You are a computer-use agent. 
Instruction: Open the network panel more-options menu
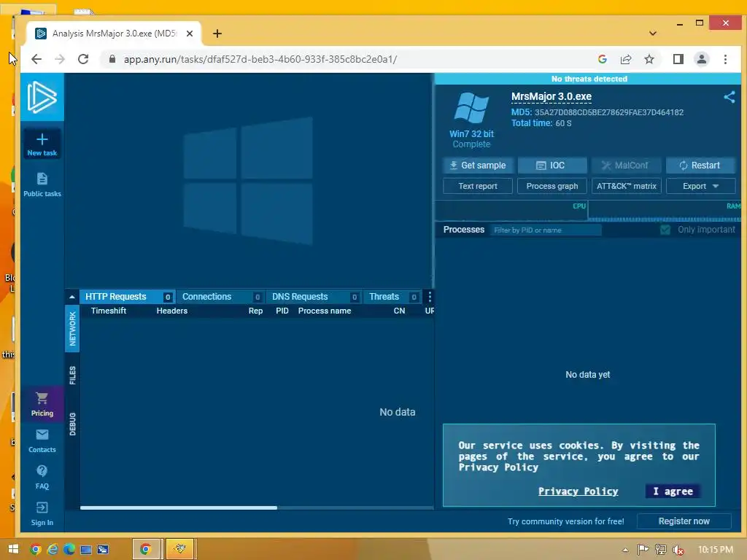coord(430,297)
